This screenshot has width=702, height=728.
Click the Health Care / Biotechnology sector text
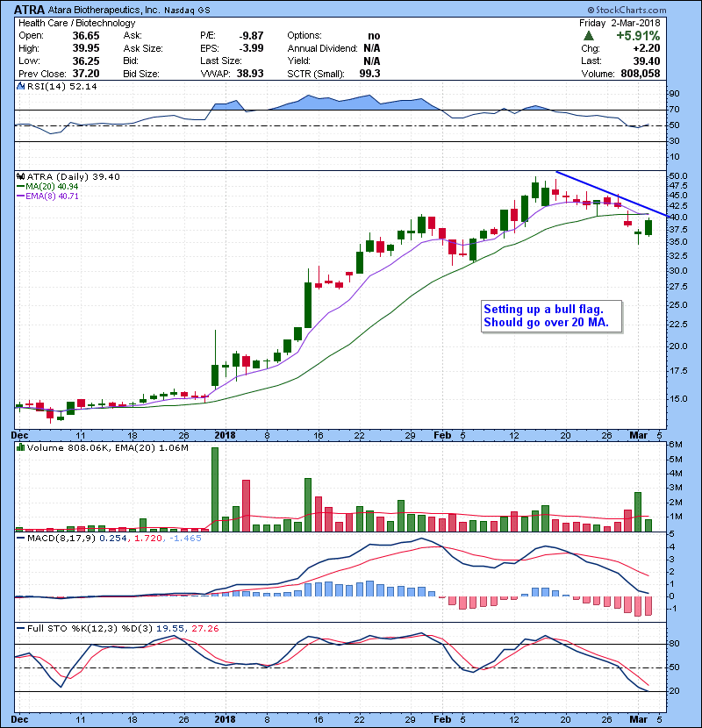(76, 23)
